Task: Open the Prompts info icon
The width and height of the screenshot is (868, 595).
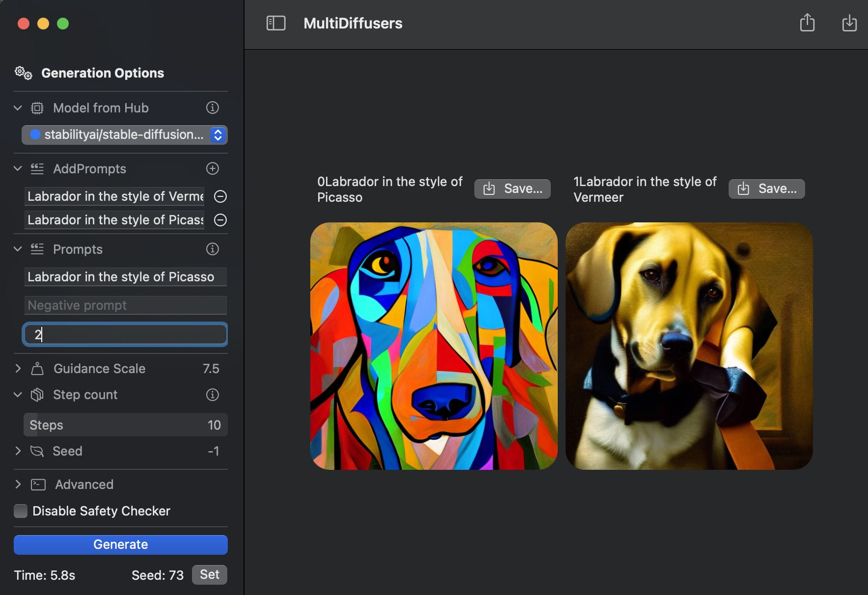Action: (213, 249)
